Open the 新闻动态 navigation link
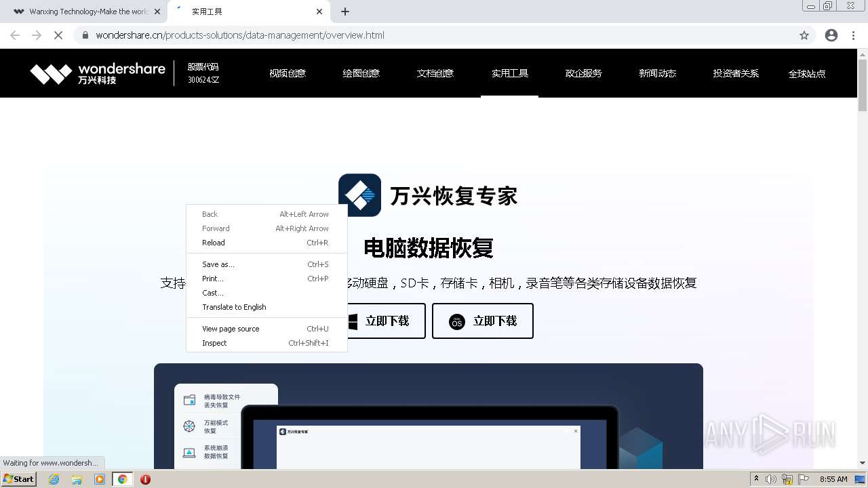 point(658,73)
